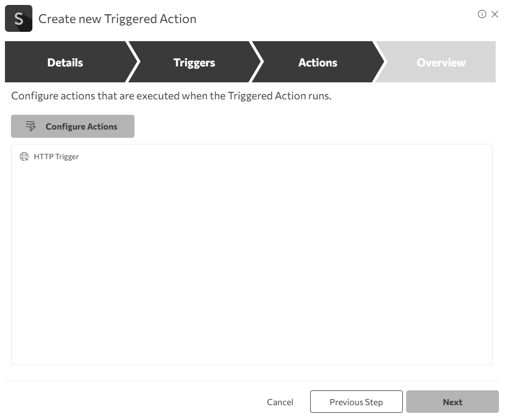The width and height of the screenshot is (505, 420).
Task: Go to the Details step
Action: pos(65,62)
